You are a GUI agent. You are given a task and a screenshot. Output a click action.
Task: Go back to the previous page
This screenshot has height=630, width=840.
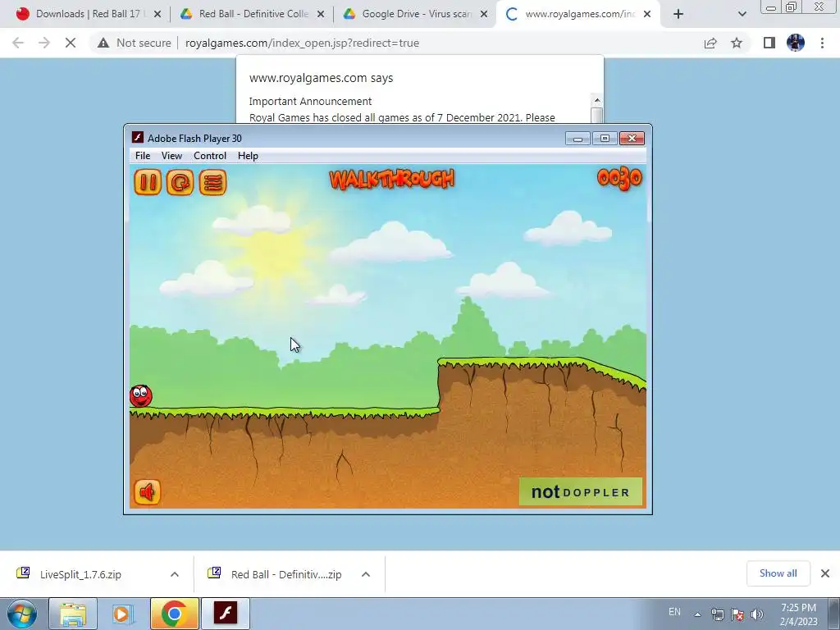pos(18,43)
